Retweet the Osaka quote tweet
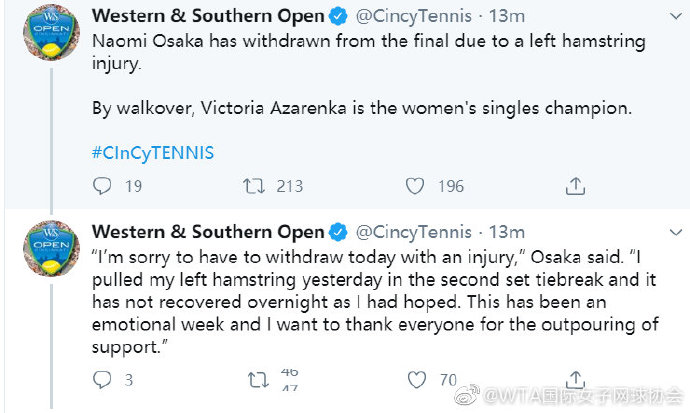Screen dimensions: 690x413 tap(257, 380)
